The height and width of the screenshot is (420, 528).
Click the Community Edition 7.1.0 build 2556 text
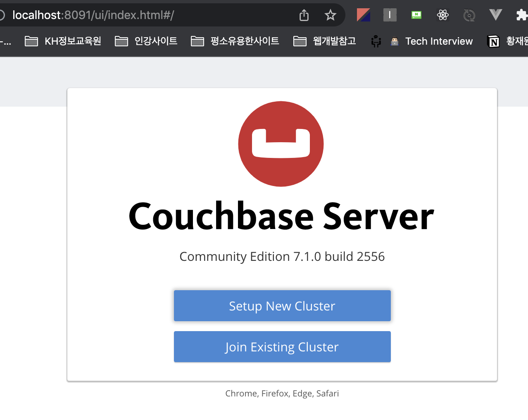pyautogui.click(x=282, y=256)
